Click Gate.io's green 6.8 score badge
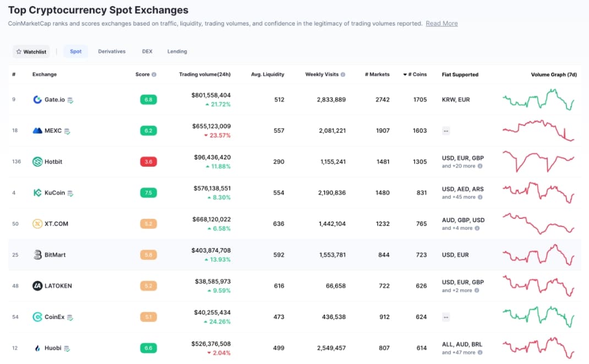The image size is (589, 364). click(x=149, y=100)
